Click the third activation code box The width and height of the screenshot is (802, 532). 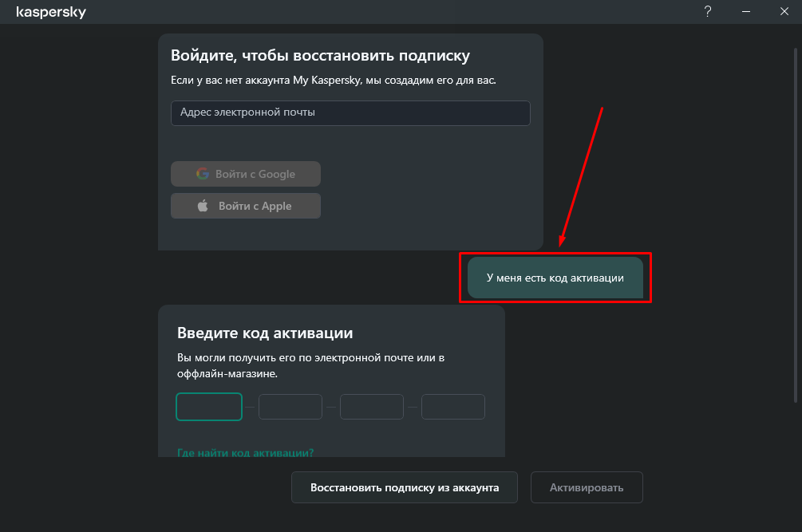pyautogui.click(x=372, y=407)
